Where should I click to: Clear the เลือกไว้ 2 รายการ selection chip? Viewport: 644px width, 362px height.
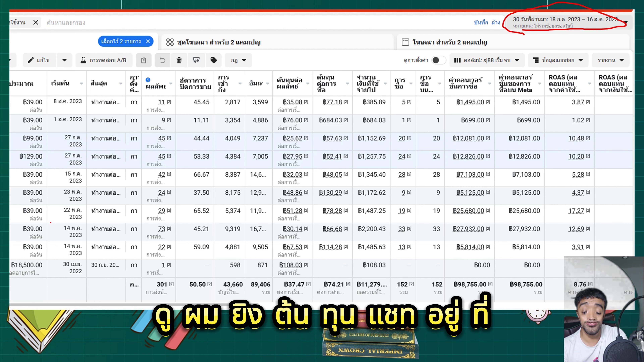click(x=148, y=41)
